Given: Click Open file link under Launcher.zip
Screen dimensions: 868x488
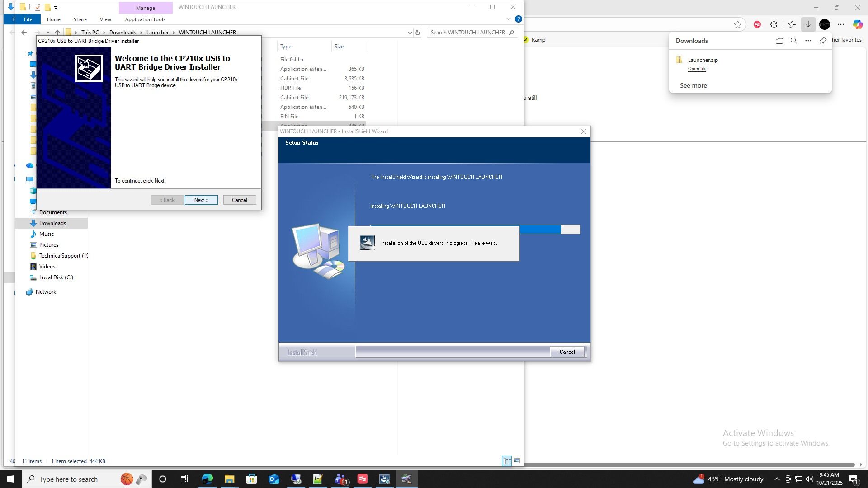Looking at the screenshot, I should (697, 69).
